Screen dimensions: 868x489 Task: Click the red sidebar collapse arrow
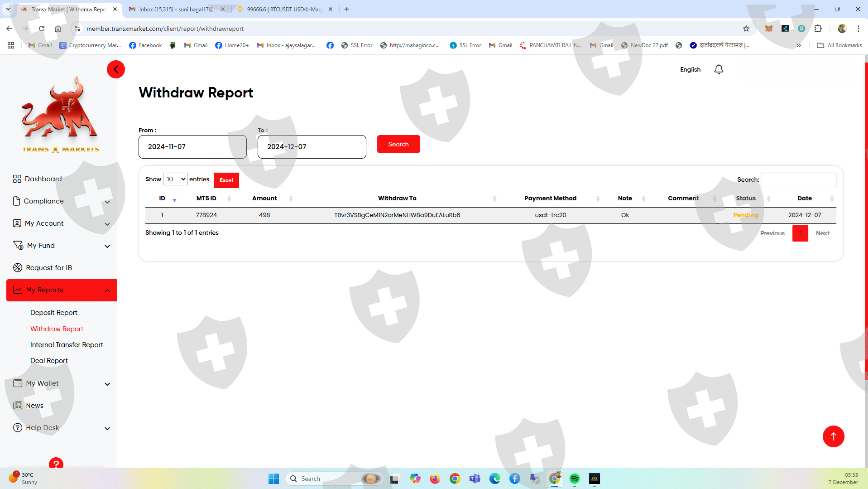[116, 69]
